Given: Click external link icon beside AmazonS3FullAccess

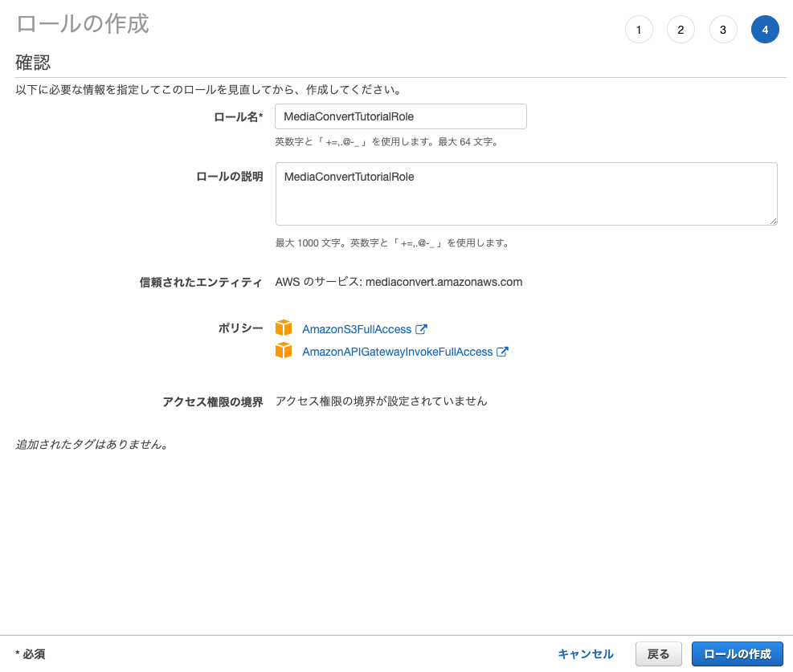Looking at the screenshot, I should click(421, 329).
